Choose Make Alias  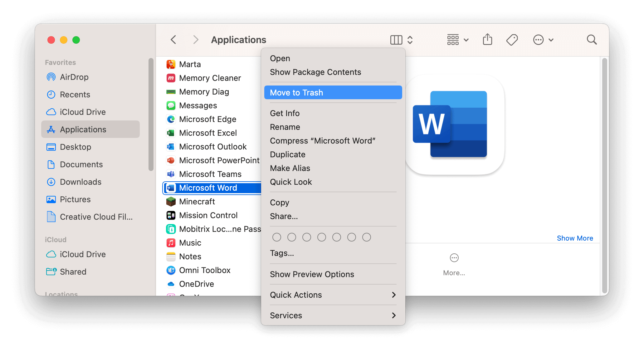coord(333,168)
